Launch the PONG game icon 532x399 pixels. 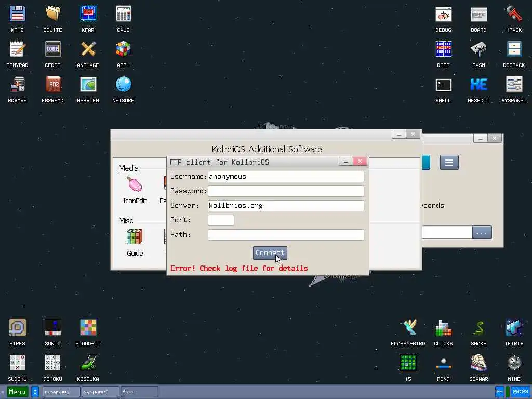click(x=444, y=363)
